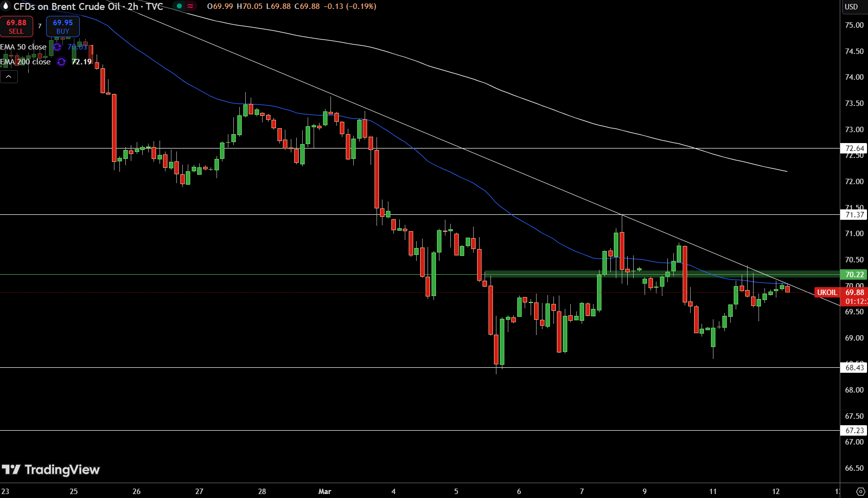This screenshot has height=498, width=868.
Task: Click the high value H70.05 in the header
Action: point(250,6)
